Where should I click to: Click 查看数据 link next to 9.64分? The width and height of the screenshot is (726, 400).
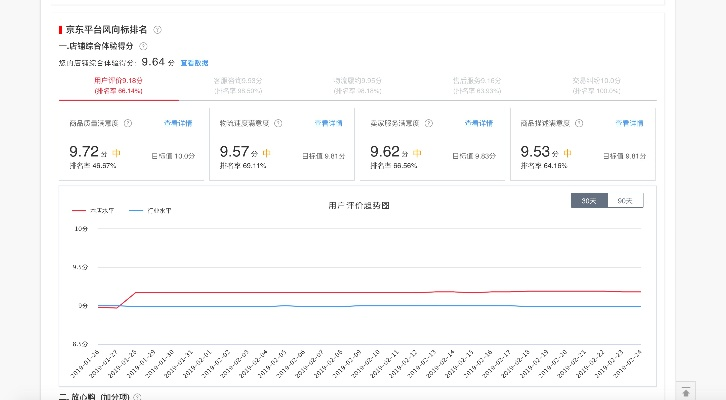194,62
